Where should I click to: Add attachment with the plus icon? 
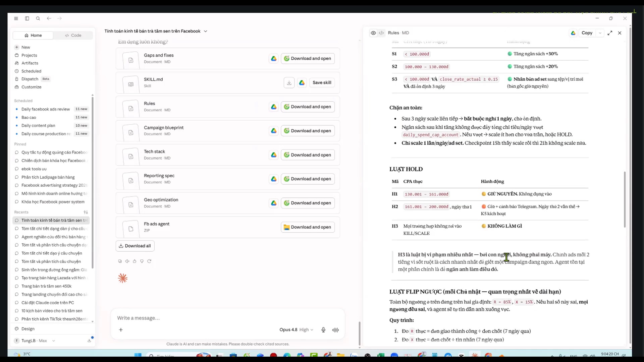[121, 330]
